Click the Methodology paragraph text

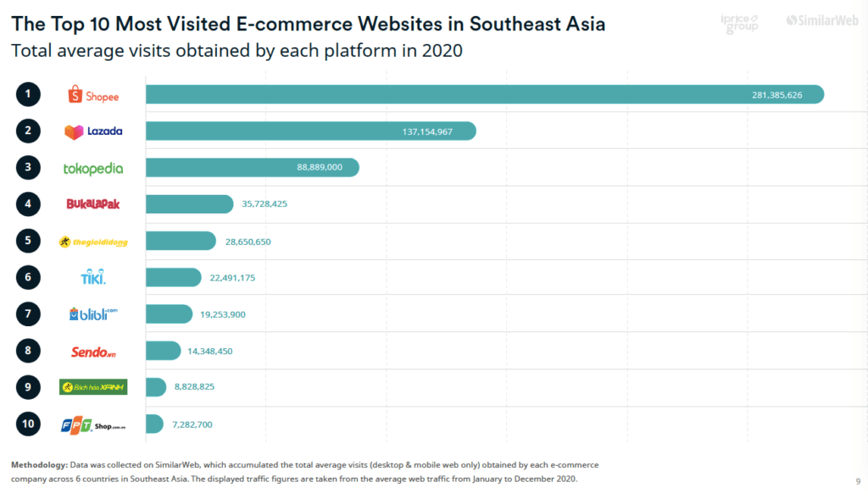(x=305, y=470)
